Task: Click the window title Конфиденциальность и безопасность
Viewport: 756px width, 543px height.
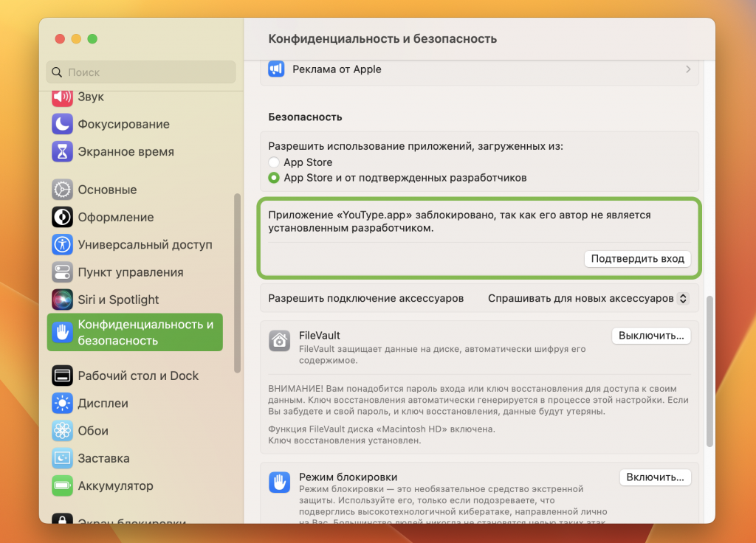Action: (382, 39)
